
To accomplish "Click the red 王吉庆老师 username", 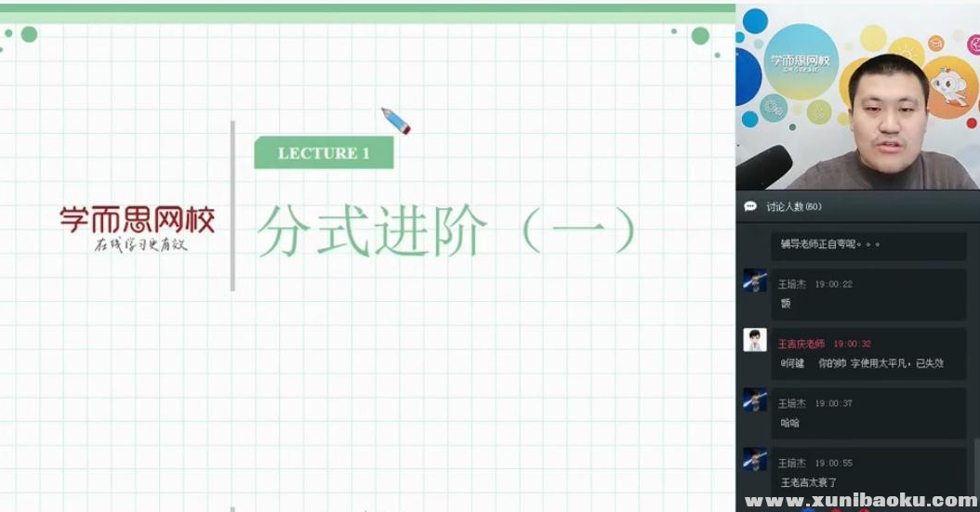I will click(x=801, y=344).
